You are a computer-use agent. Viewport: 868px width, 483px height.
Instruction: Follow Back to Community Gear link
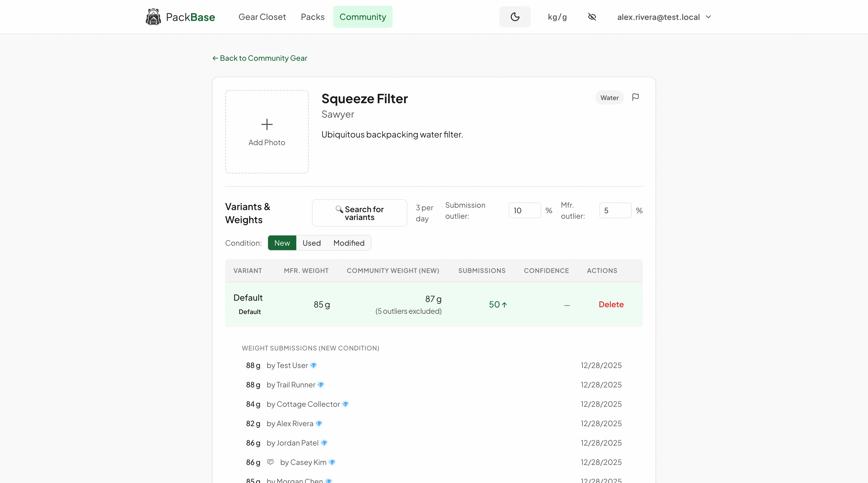260,58
